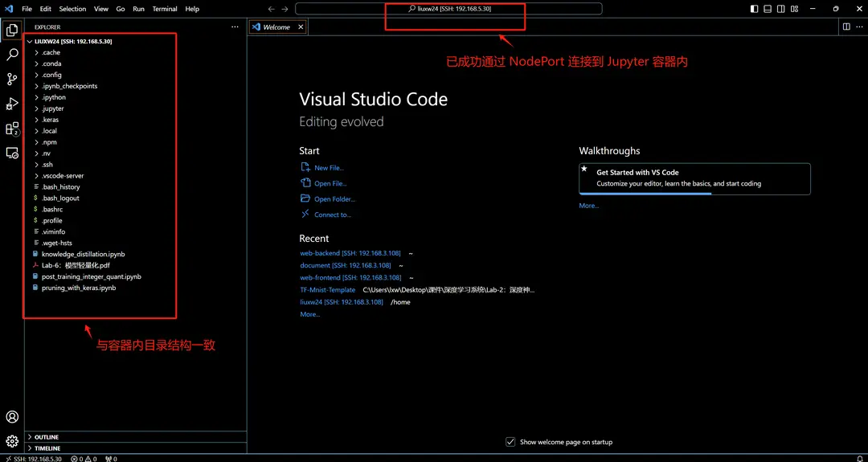Collapse the LIUXW24 root folder
Image resolution: width=868 pixels, height=462 pixels.
click(30, 41)
